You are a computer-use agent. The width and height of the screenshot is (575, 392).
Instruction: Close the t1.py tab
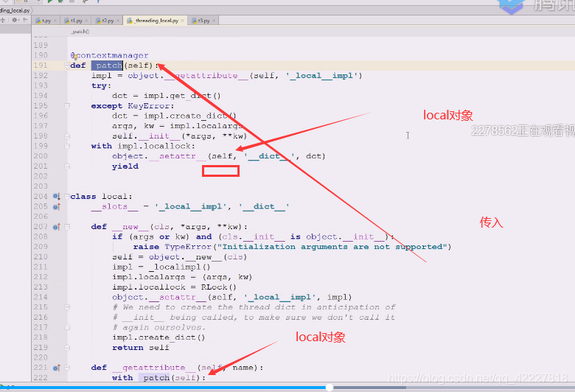coord(86,21)
